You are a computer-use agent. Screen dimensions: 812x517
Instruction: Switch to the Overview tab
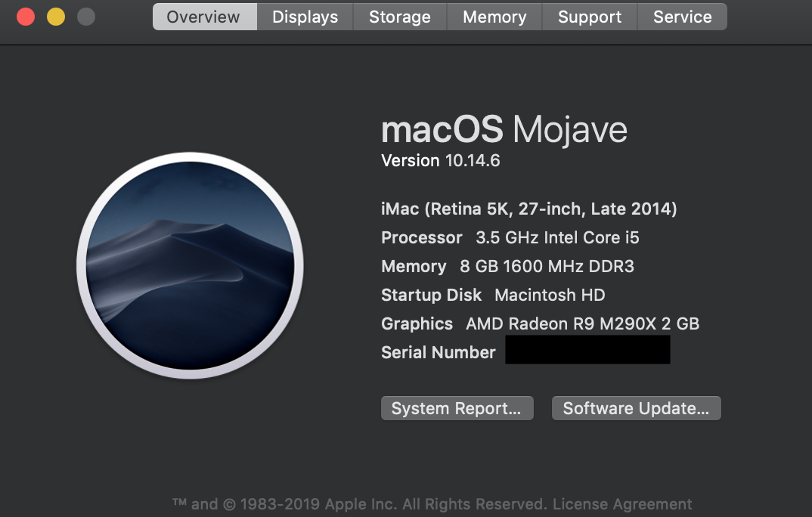(205, 17)
